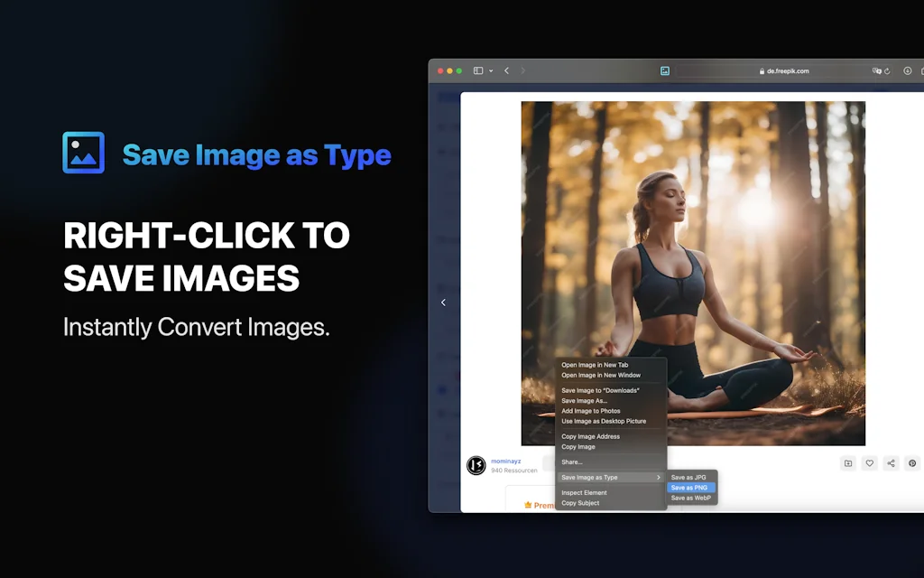Click the add-to-collection icon below the image
Screen dimensions: 924x578
tap(847, 462)
